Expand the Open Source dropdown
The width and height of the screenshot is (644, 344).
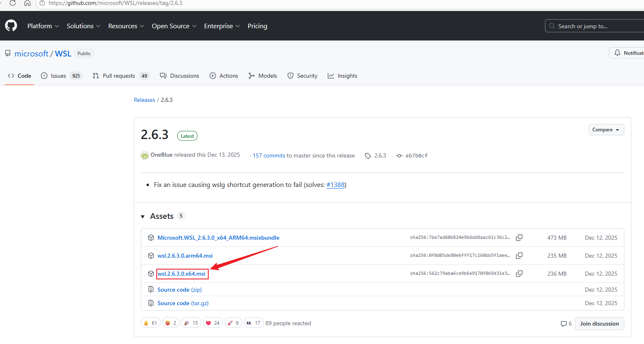(174, 26)
